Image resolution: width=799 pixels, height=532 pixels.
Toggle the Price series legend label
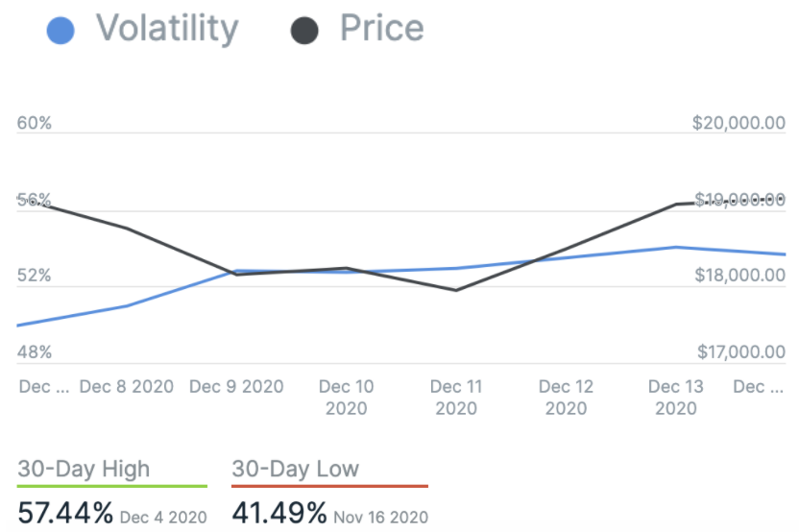tap(381, 29)
